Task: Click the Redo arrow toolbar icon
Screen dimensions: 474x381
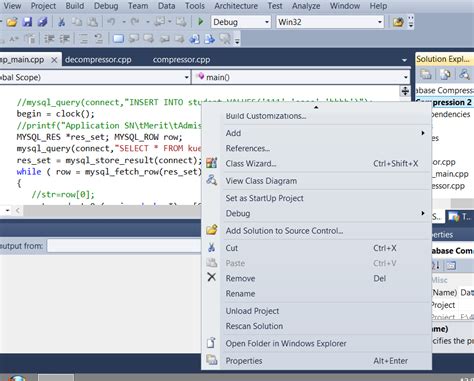Action: click(x=135, y=22)
